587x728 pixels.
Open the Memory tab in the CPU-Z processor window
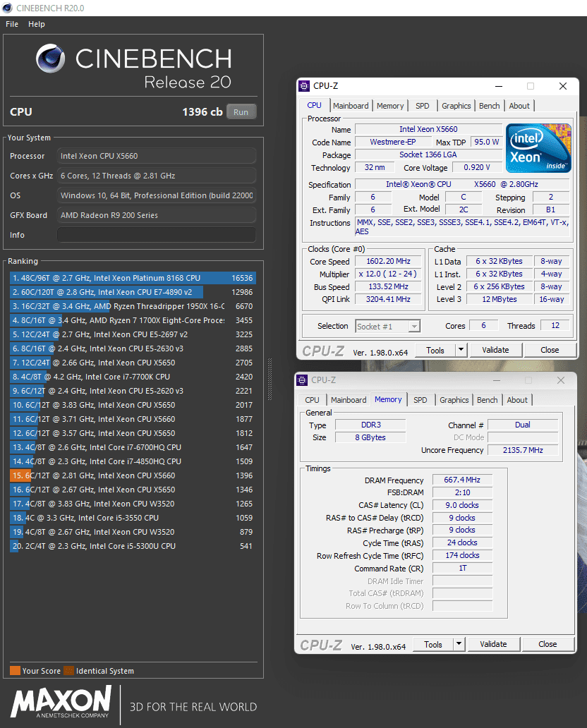[390, 106]
